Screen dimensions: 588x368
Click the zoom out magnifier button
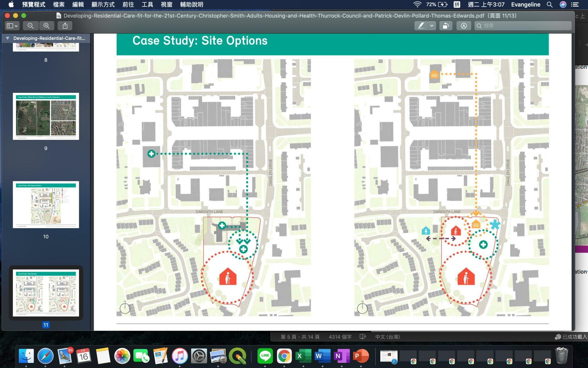30,26
